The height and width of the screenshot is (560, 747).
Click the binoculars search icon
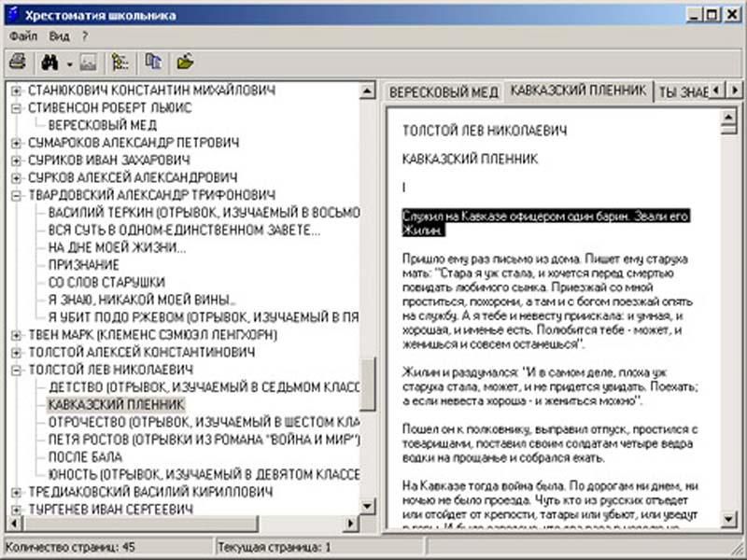click(49, 63)
